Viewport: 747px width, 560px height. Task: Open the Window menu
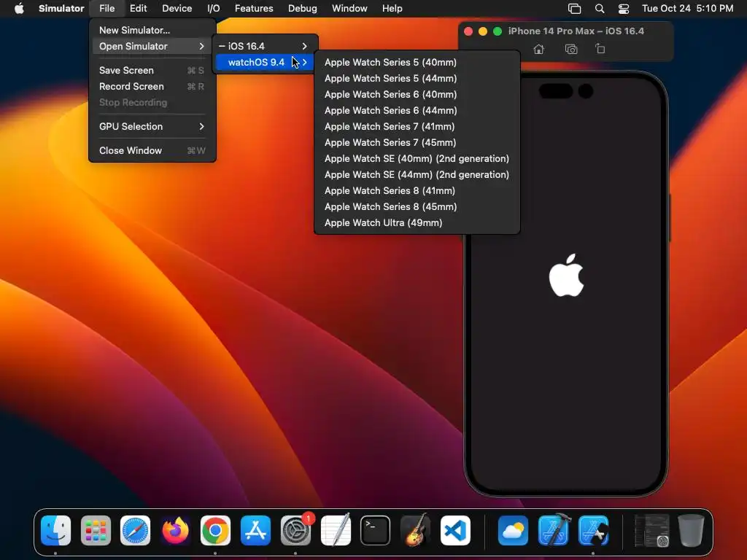point(349,8)
